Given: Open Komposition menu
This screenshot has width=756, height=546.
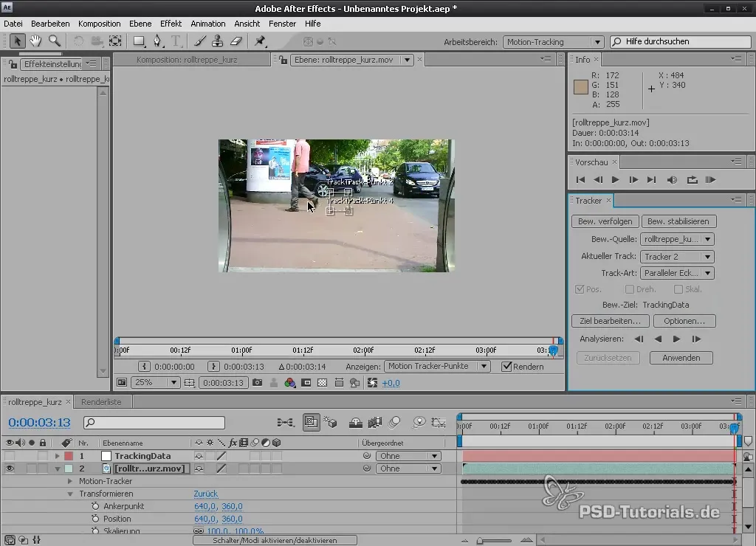Looking at the screenshot, I should pyautogui.click(x=100, y=24).
